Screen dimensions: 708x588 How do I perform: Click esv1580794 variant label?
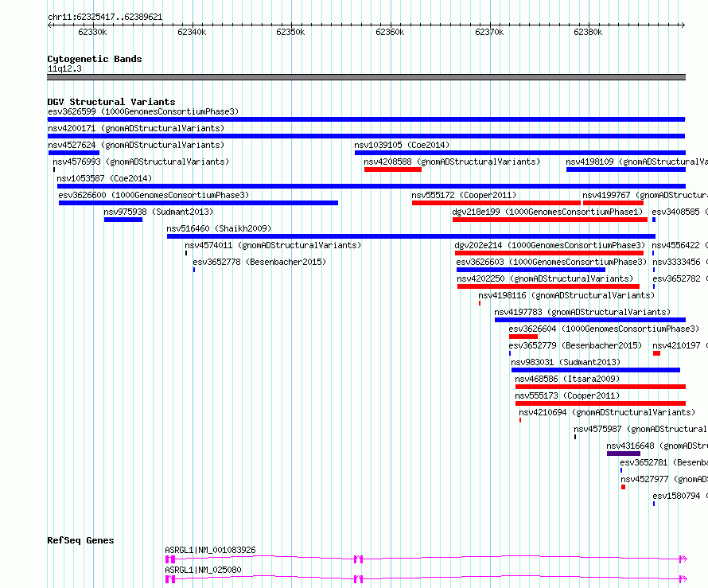tap(680, 496)
